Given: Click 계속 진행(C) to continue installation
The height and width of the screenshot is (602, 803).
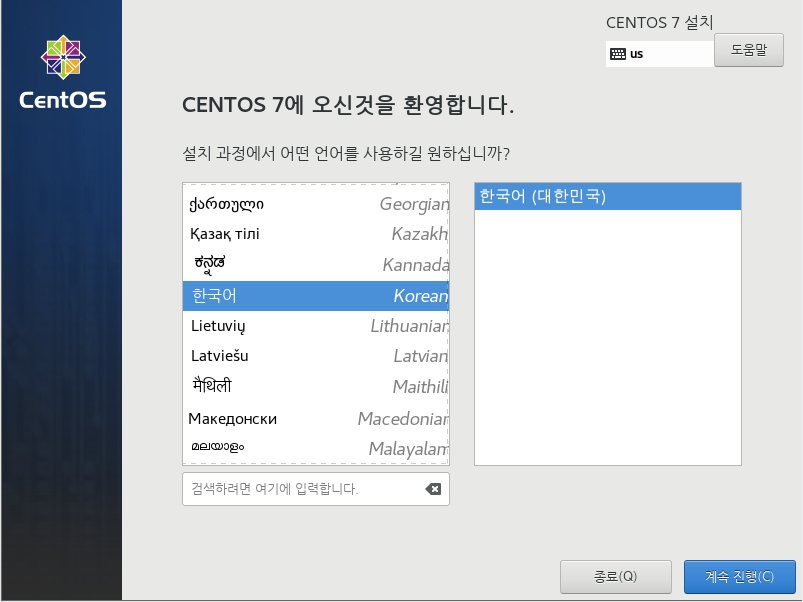Looking at the screenshot, I should 739,576.
